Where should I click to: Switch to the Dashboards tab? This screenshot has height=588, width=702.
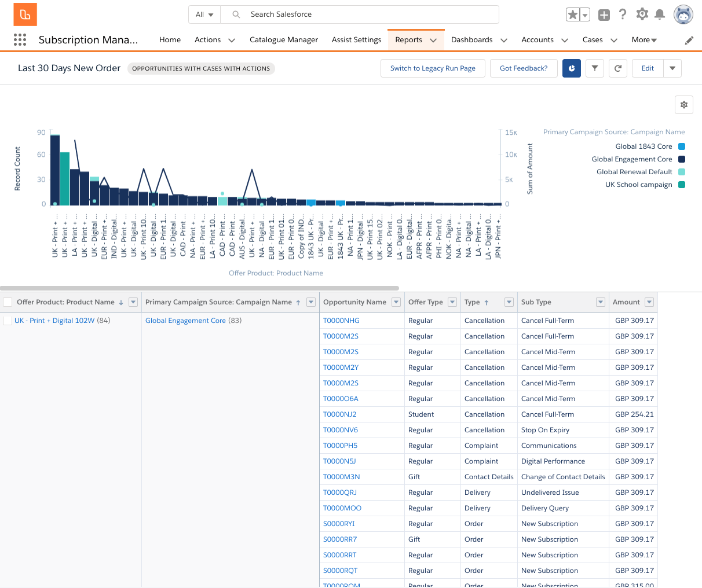click(x=472, y=40)
